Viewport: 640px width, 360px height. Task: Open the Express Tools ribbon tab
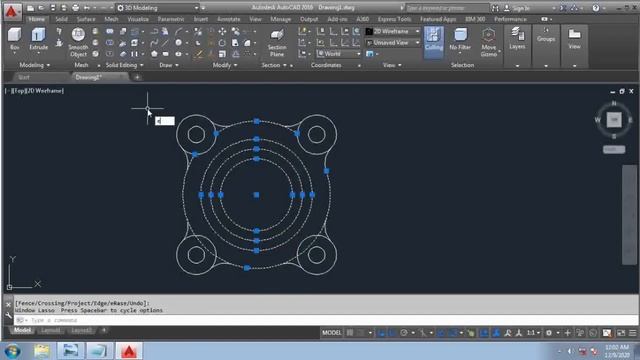(394, 19)
